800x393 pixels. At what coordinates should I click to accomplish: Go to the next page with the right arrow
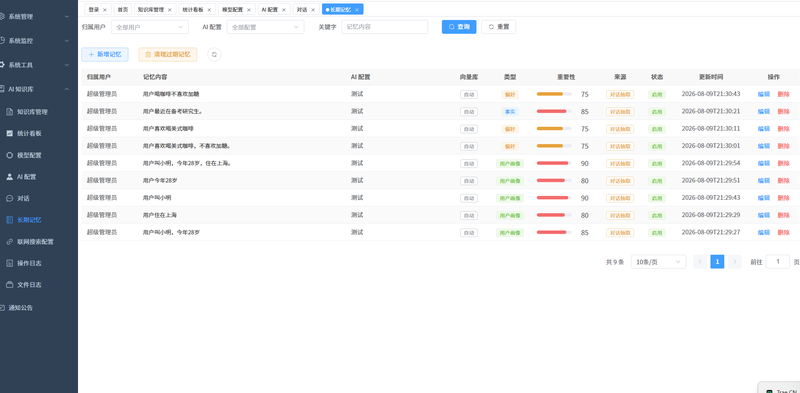click(735, 262)
